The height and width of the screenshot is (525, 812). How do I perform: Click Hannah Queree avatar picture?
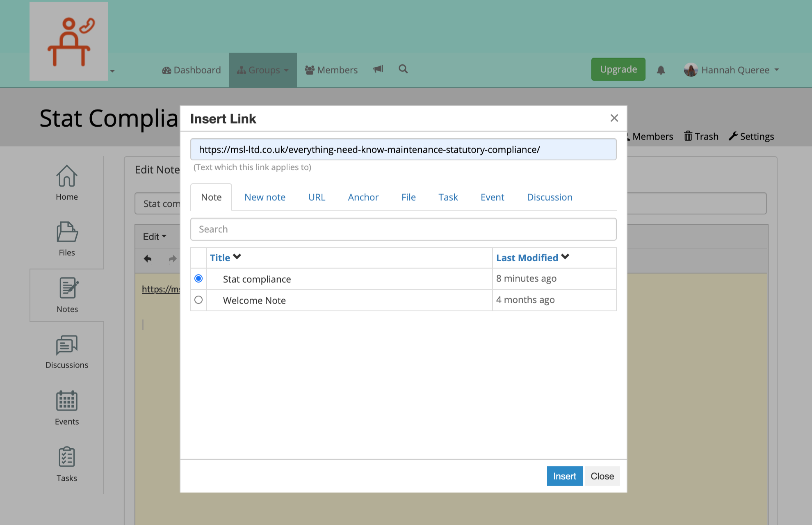pyautogui.click(x=691, y=70)
